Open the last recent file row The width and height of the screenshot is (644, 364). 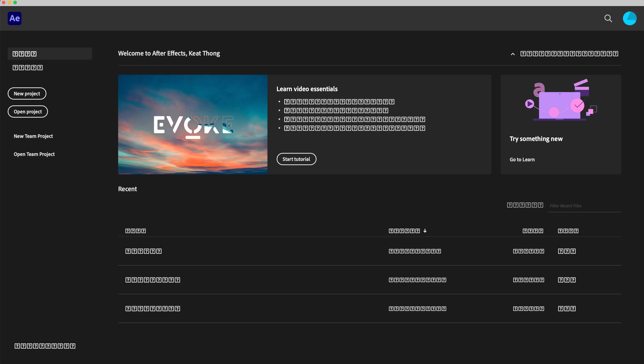pyautogui.click(x=153, y=308)
